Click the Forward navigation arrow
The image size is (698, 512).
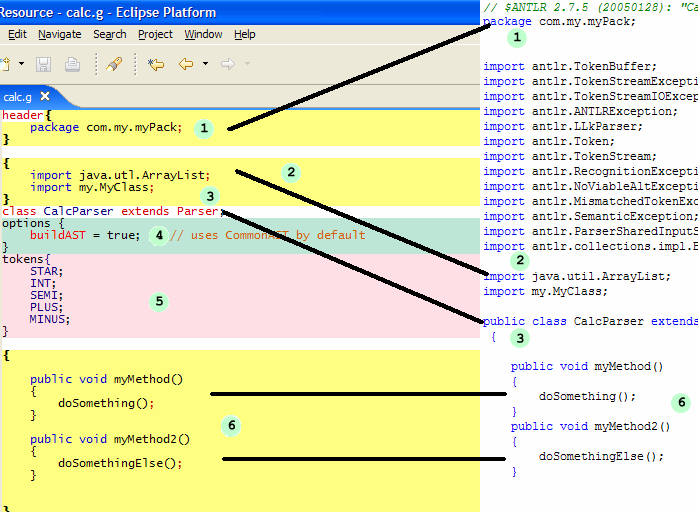(228, 64)
